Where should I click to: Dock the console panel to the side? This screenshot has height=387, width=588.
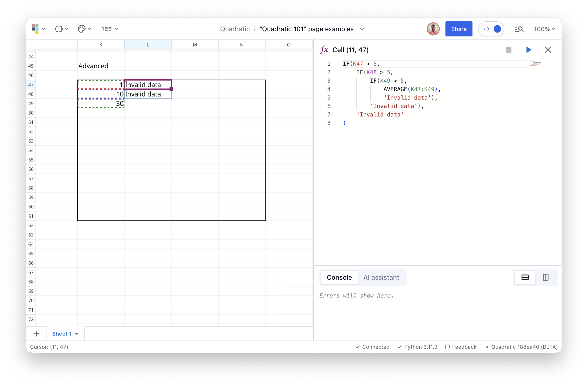pos(546,277)
